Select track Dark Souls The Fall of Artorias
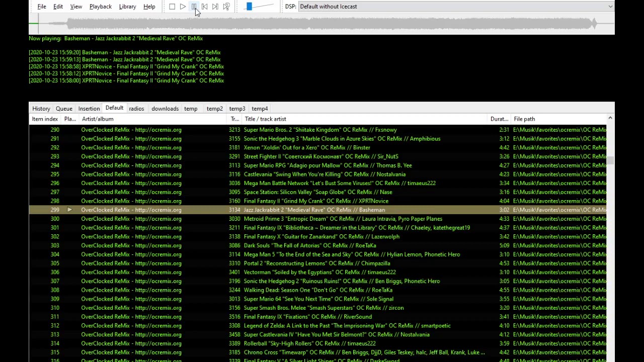Screen dimensions: 644x362 coord(317,245)
